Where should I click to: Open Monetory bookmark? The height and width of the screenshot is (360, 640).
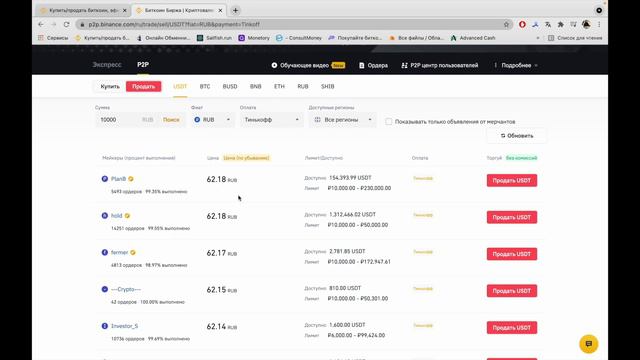coord(254,38)
